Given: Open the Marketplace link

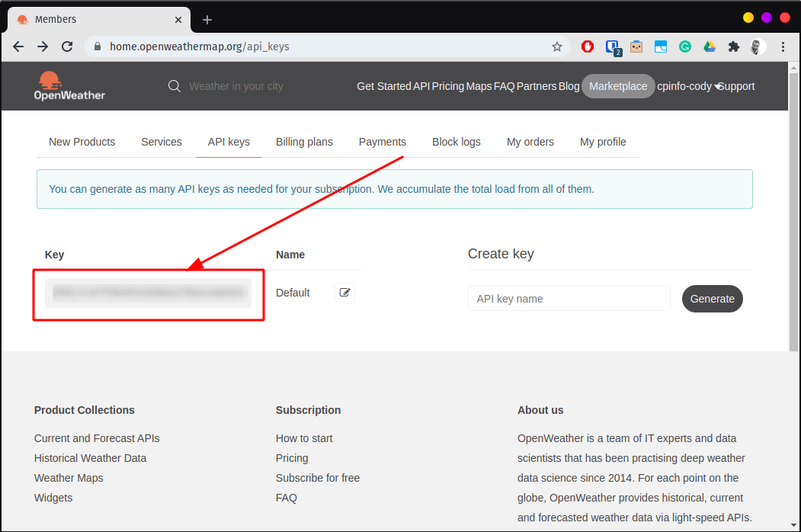Looking at the screenshot, I should click(x=618, y=86).
